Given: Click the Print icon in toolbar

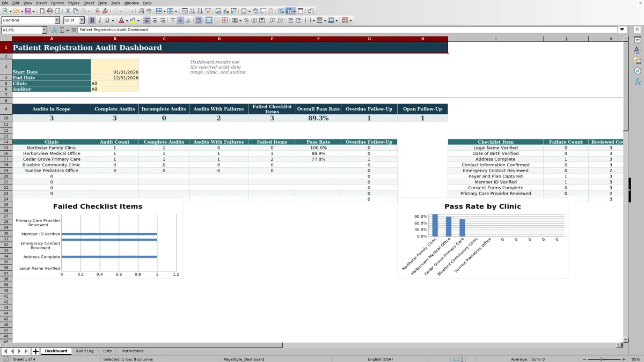Looking at the screenshot, I should (x=50, y=11).
